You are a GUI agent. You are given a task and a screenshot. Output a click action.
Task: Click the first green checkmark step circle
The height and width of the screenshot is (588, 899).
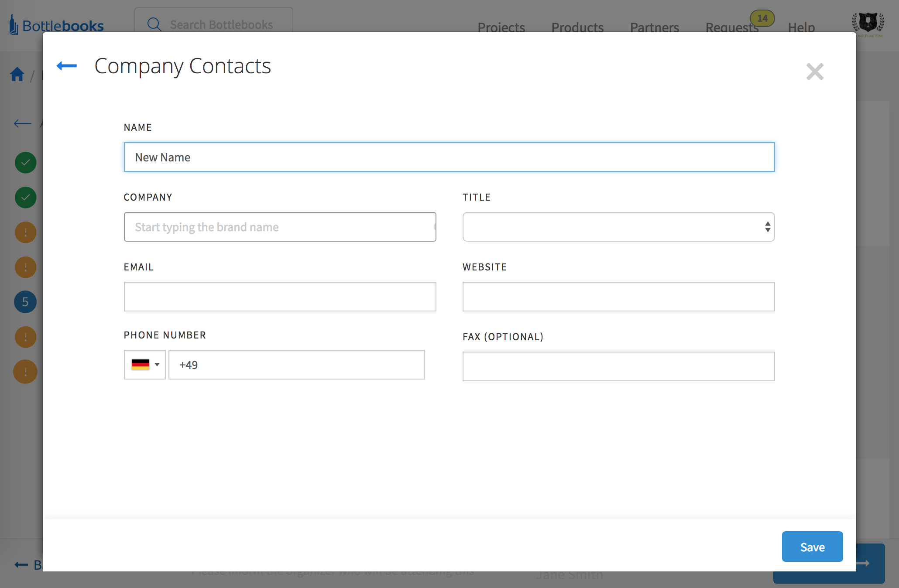click(25, 163)
